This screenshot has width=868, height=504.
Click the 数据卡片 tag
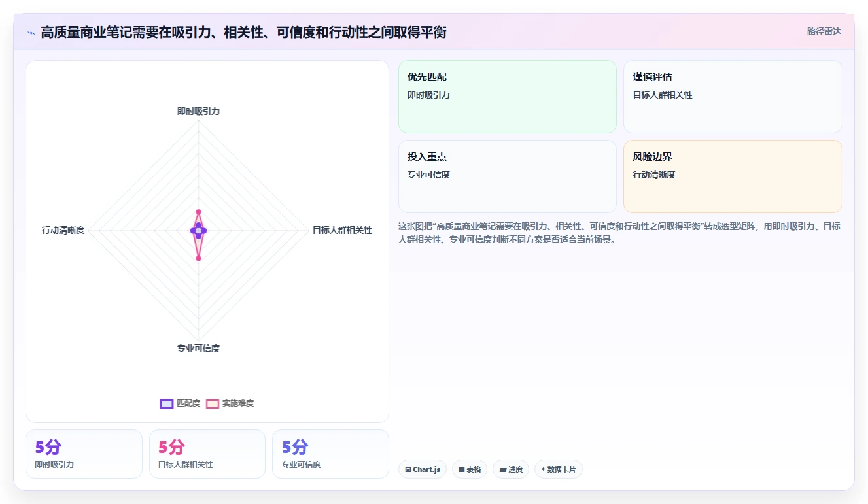[558, 469]
